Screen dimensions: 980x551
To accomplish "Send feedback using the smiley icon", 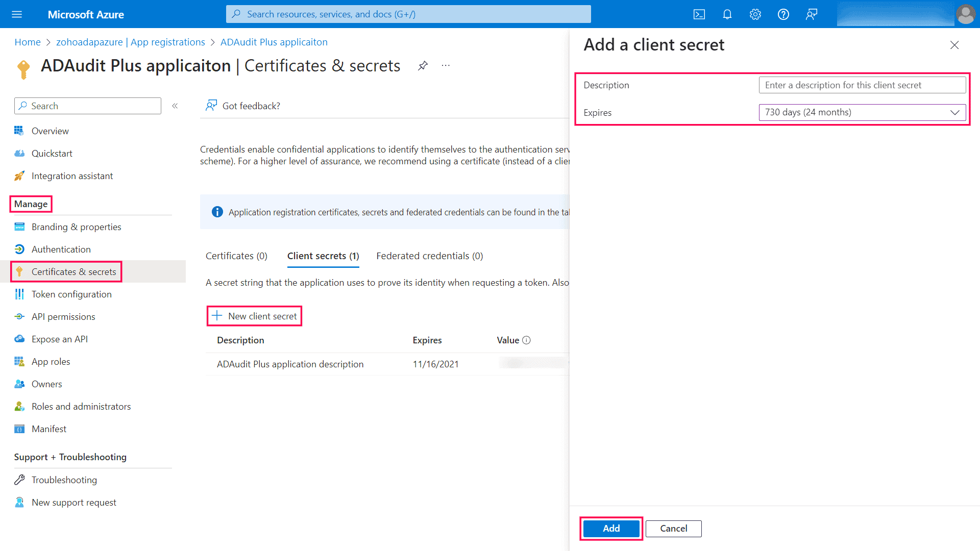I will pyautogui.click(x=811, y=14).
